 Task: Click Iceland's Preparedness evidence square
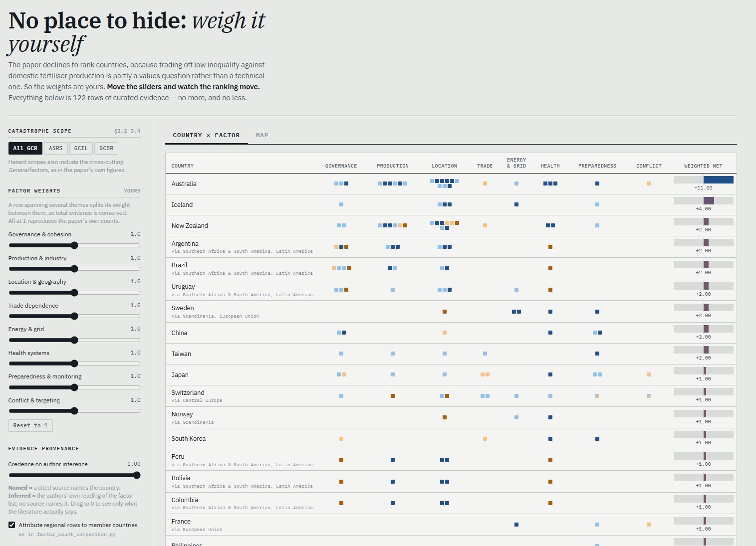[x=597, y=204]
